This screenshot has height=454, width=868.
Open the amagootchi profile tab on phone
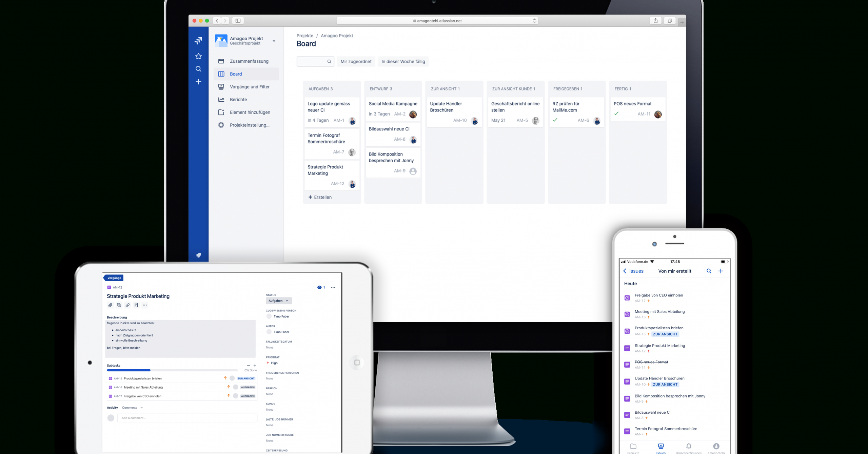pyautogui.click(x=716, y=449)
